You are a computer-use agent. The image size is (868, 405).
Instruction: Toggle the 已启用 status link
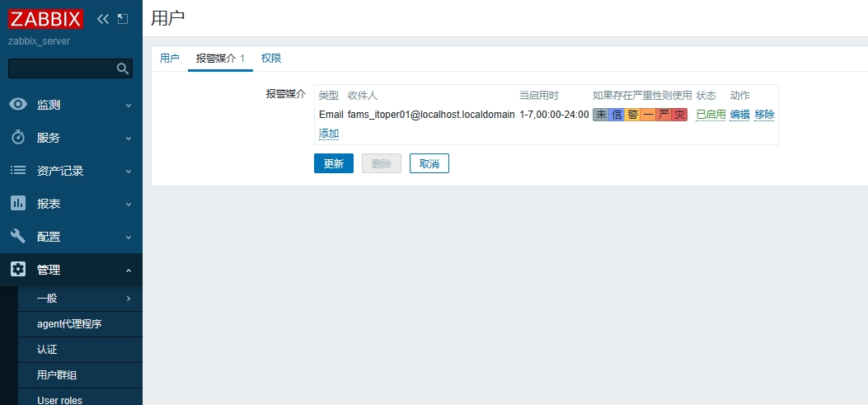tap(711, 115)
